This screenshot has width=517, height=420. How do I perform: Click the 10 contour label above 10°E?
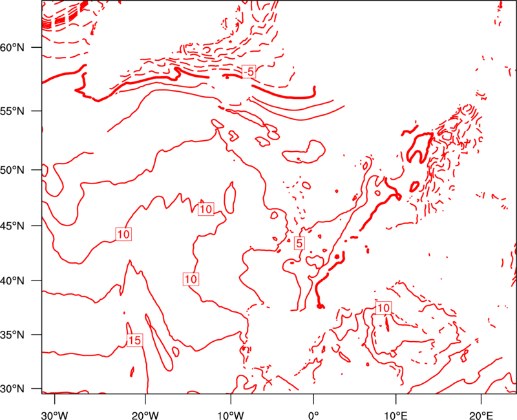point(383,308)
